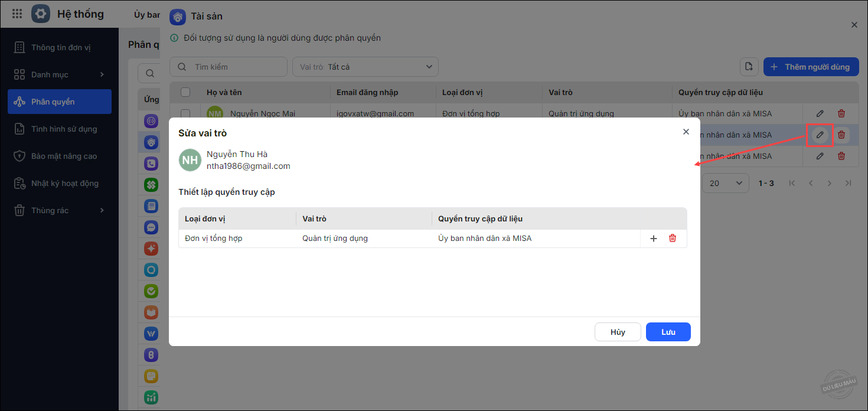
Task: Delete user Nguyễn Ngọc Mai
Action: pos(841,113)
